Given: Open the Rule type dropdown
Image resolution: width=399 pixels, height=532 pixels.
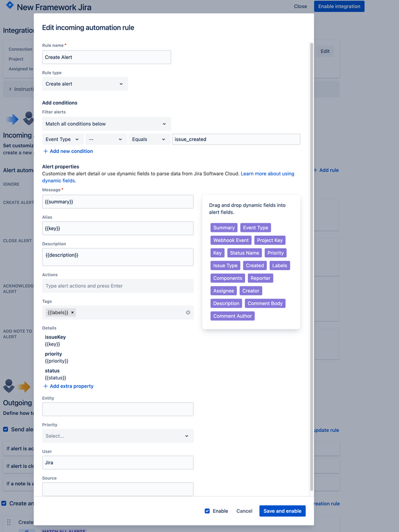Looking at the screenshot, I should [x=85, y=84].
